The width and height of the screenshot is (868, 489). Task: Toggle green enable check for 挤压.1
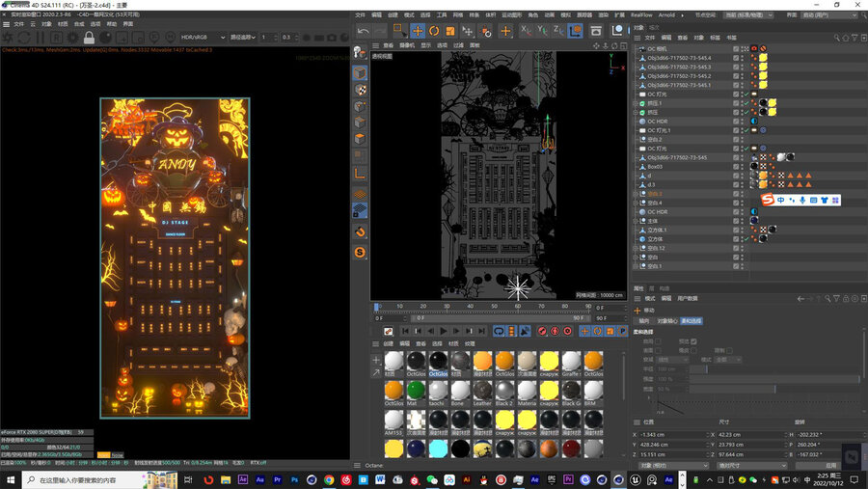coord(746,103)
